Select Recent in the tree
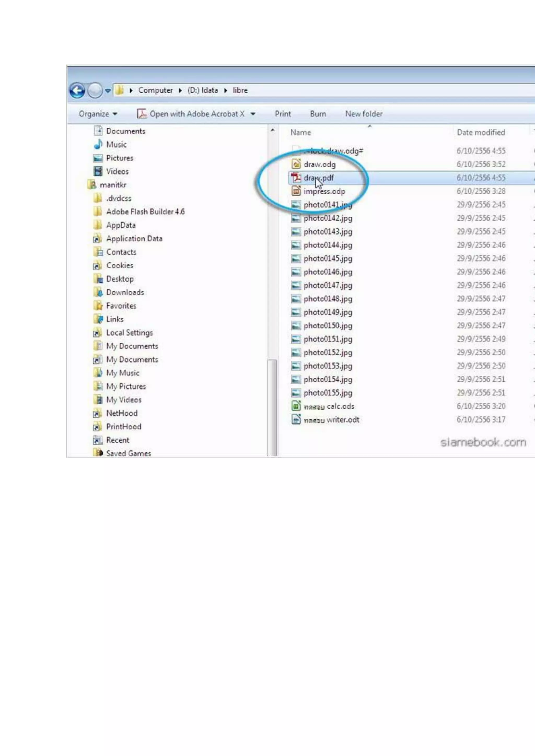This screenshot has height=756, width=535. coord(118,440)
